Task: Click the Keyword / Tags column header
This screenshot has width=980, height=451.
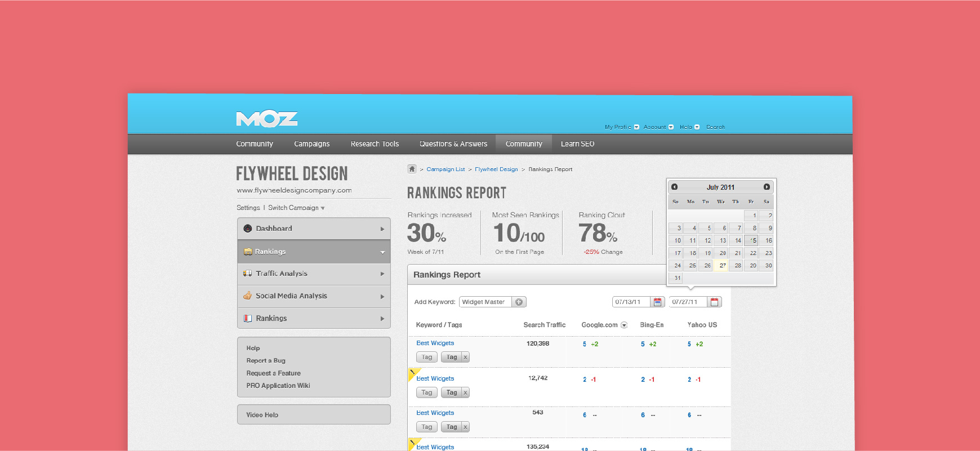Action: pyautogui.click(x=439, y=325)
